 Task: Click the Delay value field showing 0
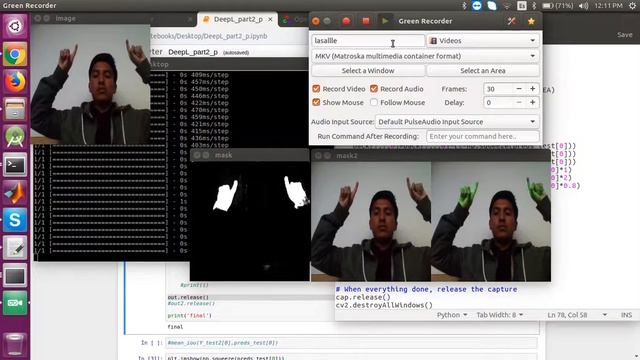point(498,102)
